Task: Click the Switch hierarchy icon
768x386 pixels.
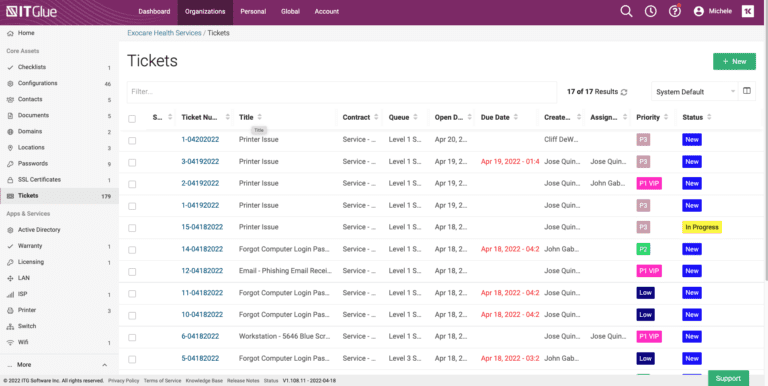Action: pos(10,326)
